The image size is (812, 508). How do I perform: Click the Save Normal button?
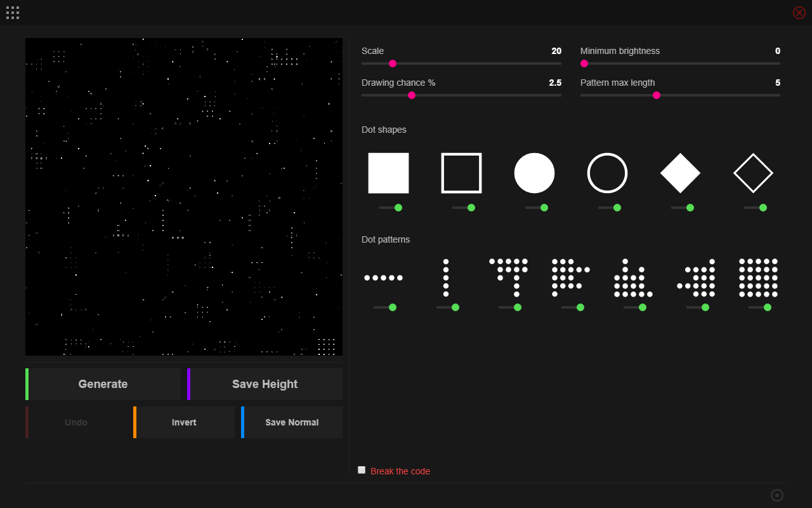292,422
